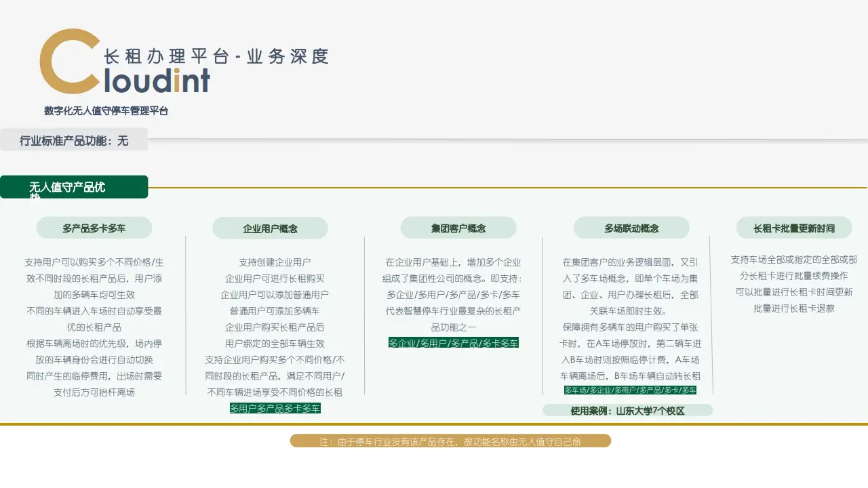Screen dimensions: 868x488
Task: Open the 使用案例：山东大学7个校区 label
Action: (x=627, y=411)
